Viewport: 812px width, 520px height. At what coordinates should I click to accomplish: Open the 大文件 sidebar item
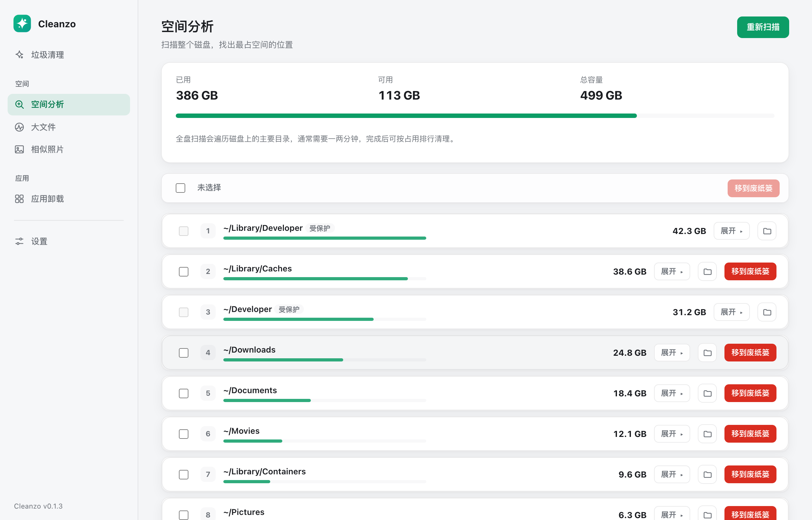69,127
